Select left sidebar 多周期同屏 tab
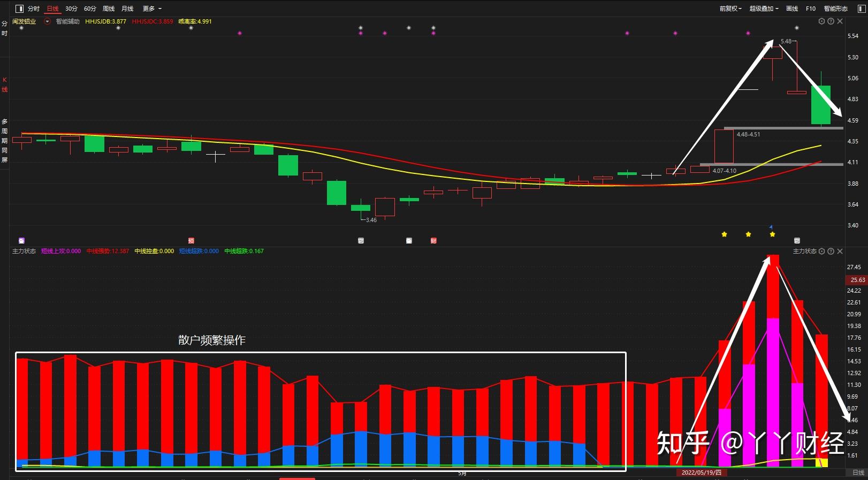Viewport: 868px width, 480px height. coord(4,141)
